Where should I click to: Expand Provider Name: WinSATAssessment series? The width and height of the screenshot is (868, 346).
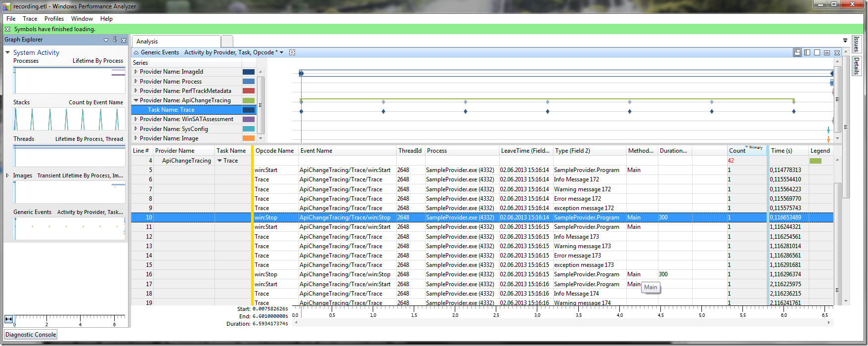[136, 119]
